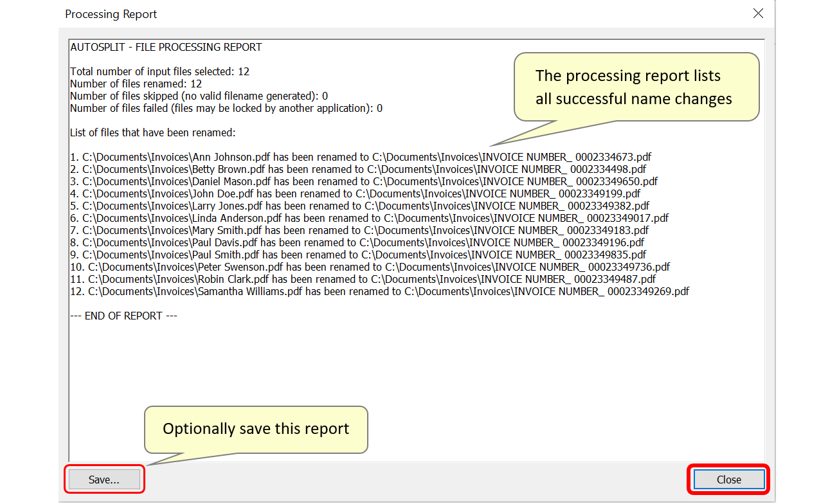Image resolution: width=839 pixels, height=504 pixels.
Task: Click the John Doe.pdf report line
Action: [x=356, y=194]
